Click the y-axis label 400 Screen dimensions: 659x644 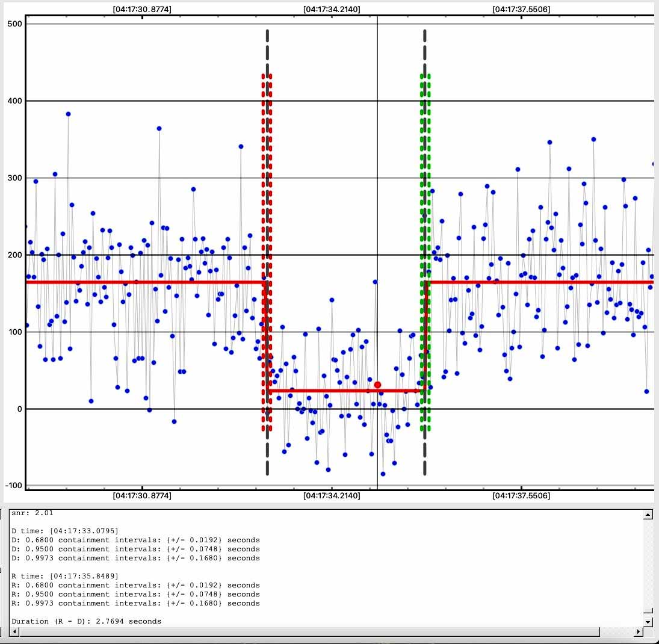[14, 101]
